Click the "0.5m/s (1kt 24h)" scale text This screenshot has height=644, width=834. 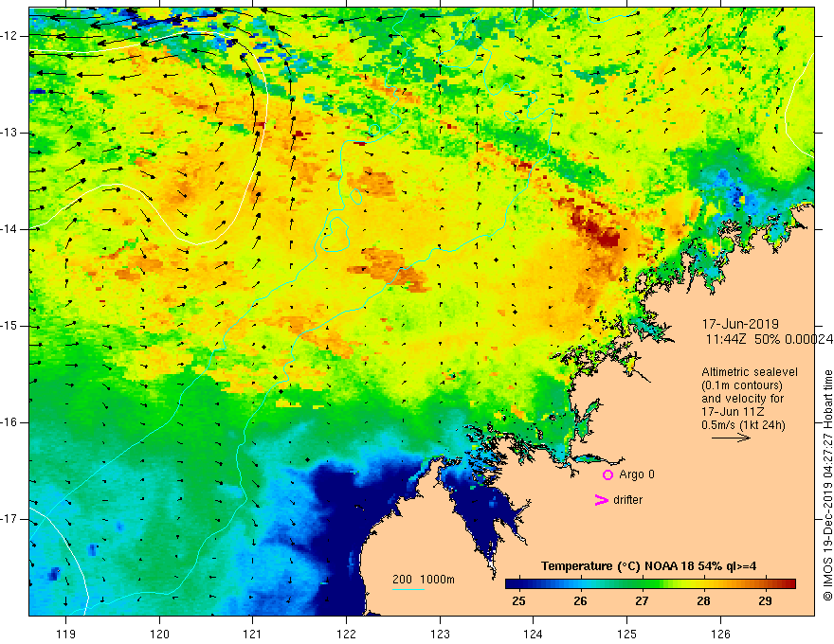tap(743, 425)
